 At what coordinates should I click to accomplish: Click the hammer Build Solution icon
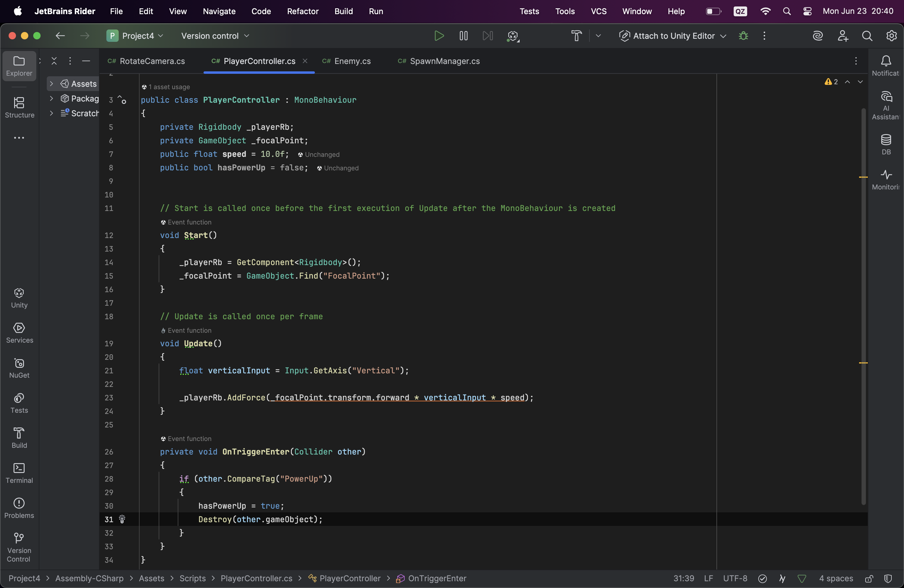(577, 36)
